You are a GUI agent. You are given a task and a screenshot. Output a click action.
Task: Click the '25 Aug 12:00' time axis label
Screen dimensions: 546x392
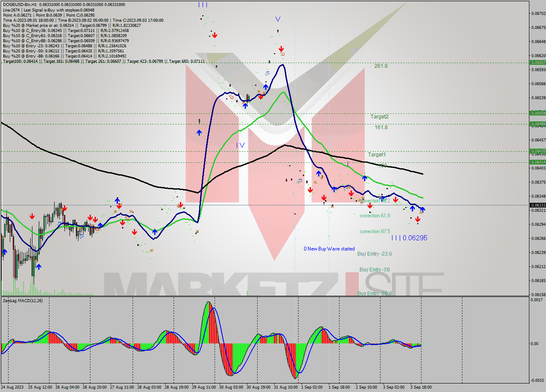pos(40,387)
